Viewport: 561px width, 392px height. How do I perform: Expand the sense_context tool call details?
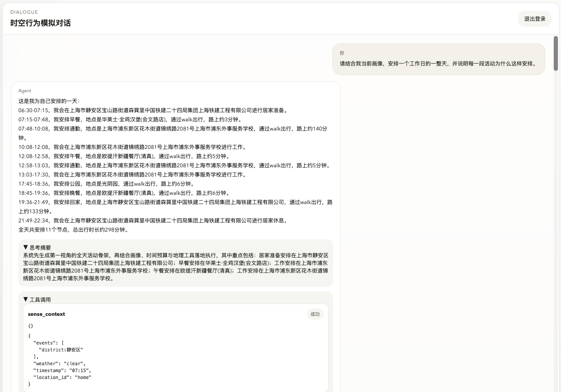(x=46, y=314)
